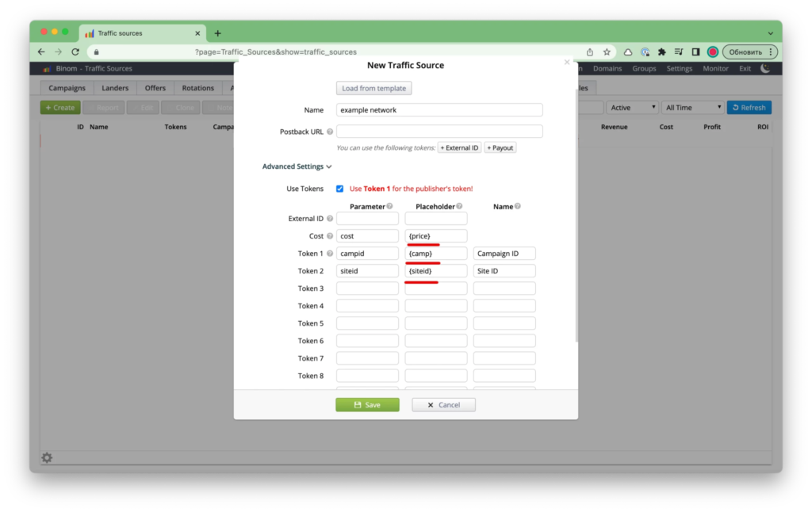Open the browser extensions puzzle icon
Screen dimensions: 812x512
pos(662,52)
